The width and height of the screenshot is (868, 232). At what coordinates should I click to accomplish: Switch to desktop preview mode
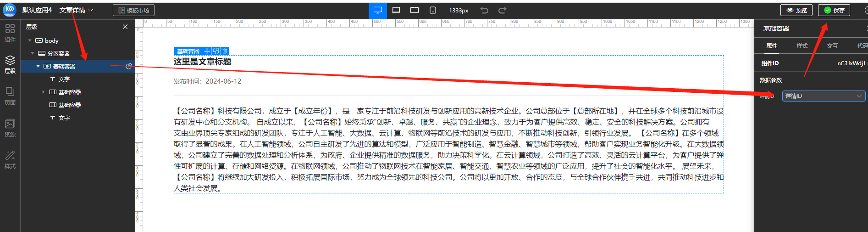point(378,10)
